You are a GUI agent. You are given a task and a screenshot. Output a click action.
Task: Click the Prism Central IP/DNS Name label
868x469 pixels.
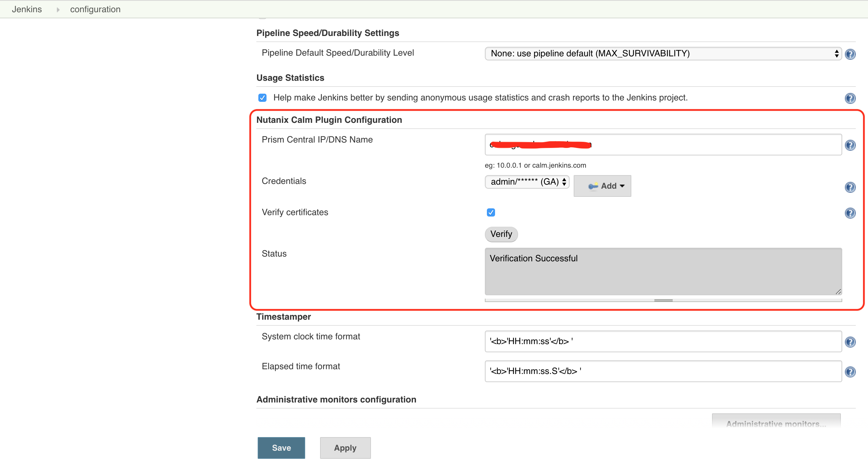point(317,139)
